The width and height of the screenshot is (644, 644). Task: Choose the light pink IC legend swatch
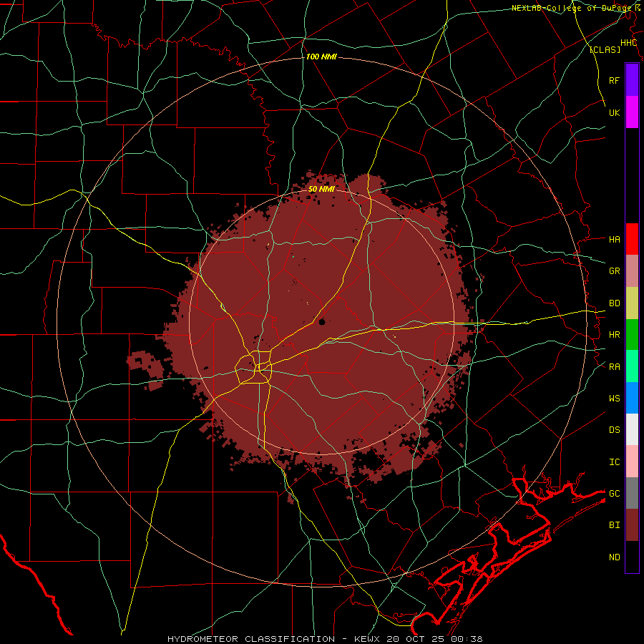632,462
